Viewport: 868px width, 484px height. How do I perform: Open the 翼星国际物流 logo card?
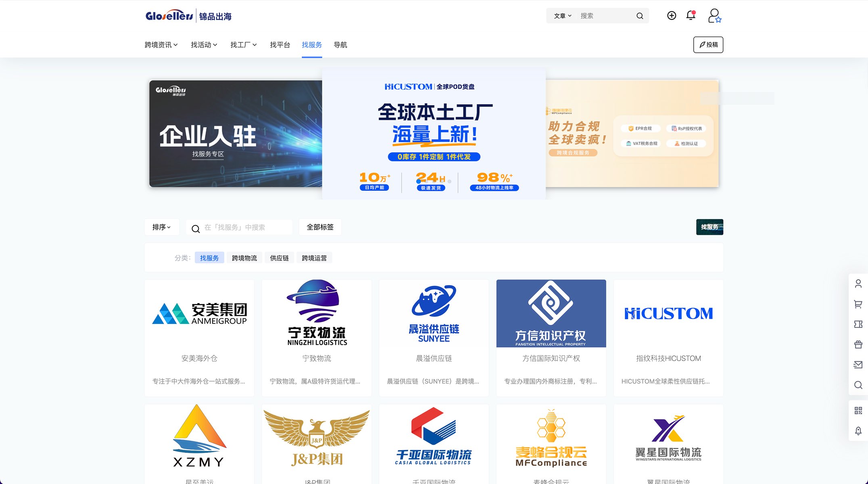668,437
